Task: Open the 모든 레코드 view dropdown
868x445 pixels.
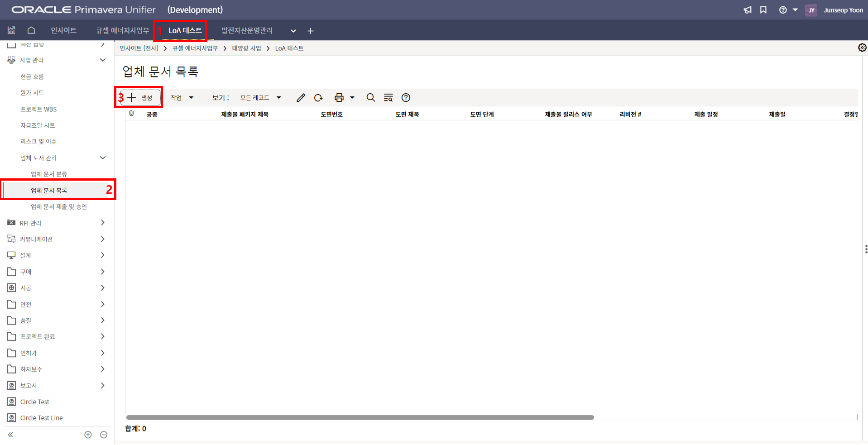Action: 260,98
